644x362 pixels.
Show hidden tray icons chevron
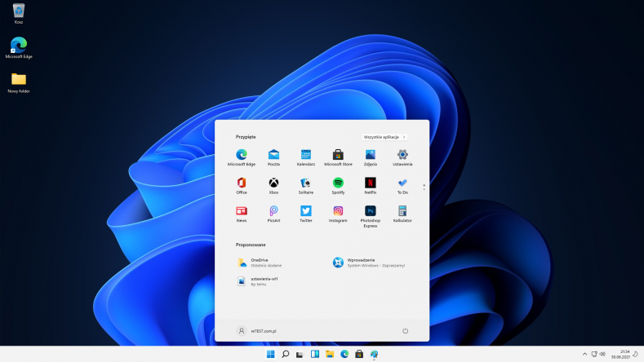coord(584,354)
